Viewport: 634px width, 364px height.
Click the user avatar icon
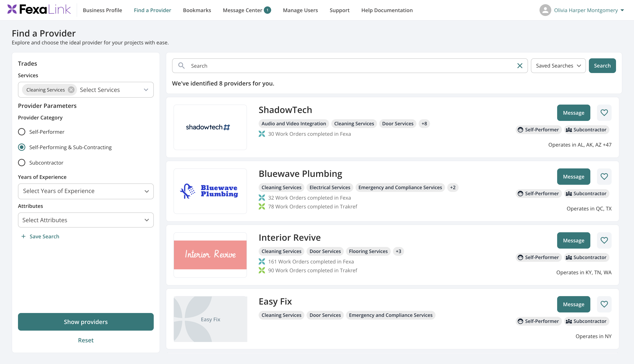545,10
